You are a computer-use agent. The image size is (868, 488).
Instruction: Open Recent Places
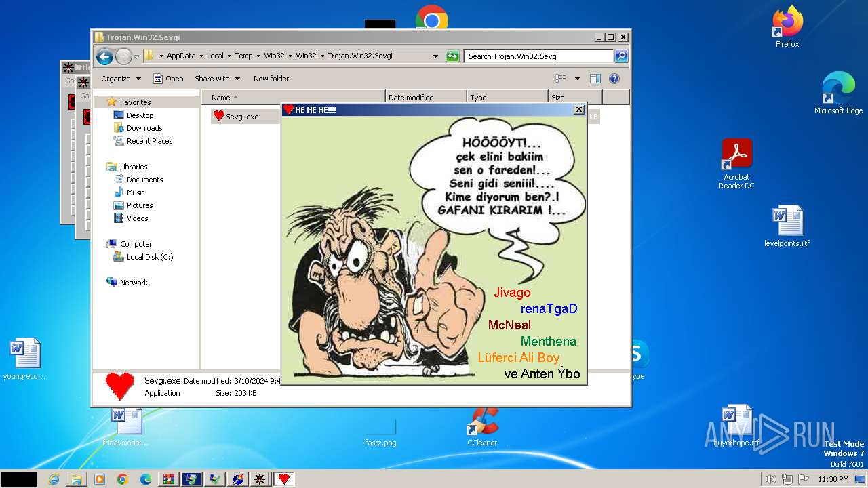pos(149,141)
